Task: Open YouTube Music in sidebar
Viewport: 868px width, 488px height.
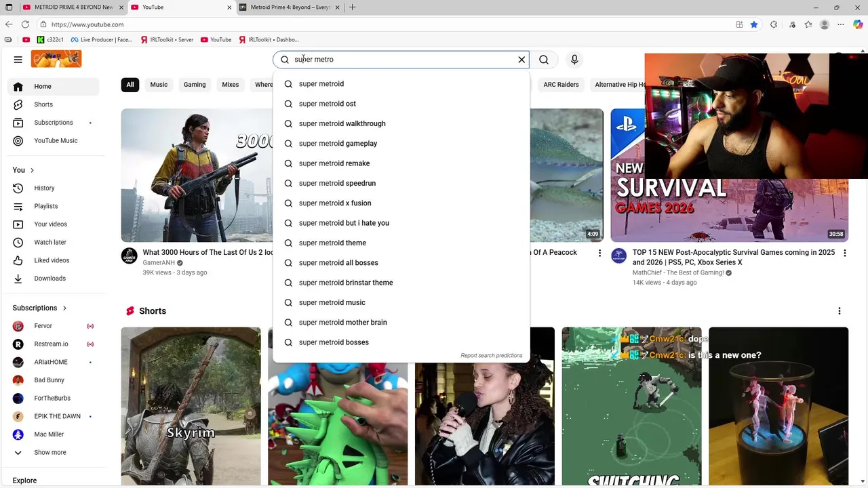Action: [x=56, y=141]
